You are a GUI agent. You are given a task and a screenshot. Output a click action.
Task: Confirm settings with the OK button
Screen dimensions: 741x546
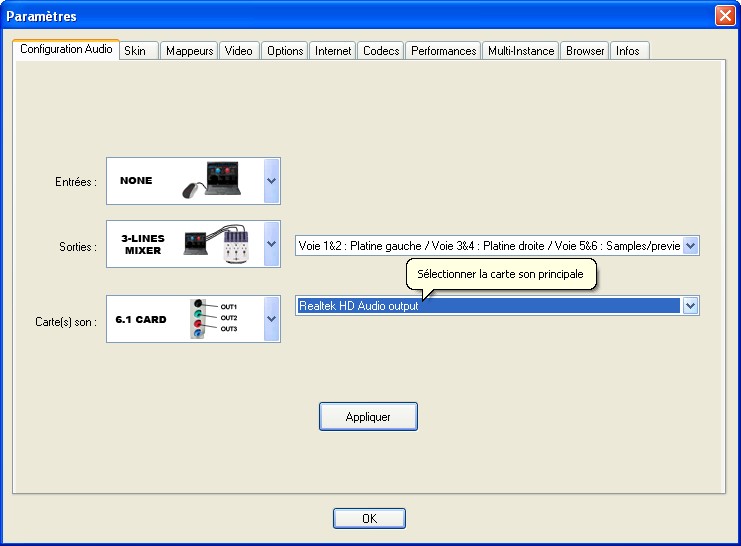[369, 519]
